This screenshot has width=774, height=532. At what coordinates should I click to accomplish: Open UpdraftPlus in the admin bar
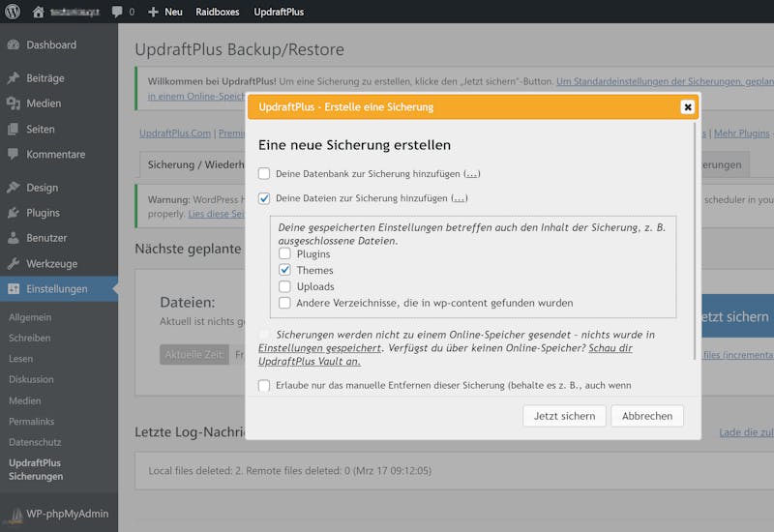(x=279, y=12)
